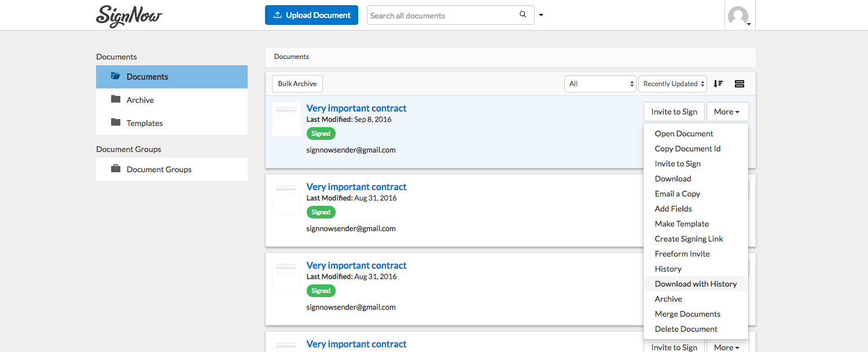Click the SignNow logo

pos(128,16)
